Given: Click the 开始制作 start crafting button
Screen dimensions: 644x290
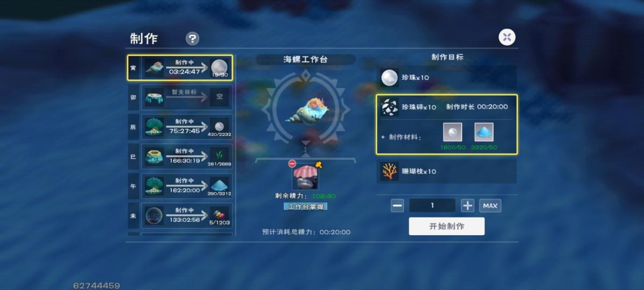Looking at the screenshot, I should pyautogui.click(x=447, y=226).
